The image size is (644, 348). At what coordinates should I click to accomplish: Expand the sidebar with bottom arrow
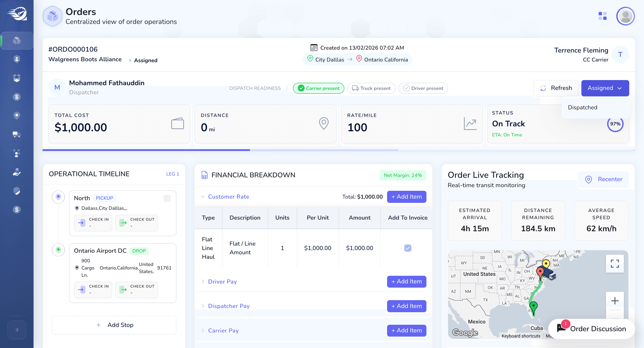(17, 330)
